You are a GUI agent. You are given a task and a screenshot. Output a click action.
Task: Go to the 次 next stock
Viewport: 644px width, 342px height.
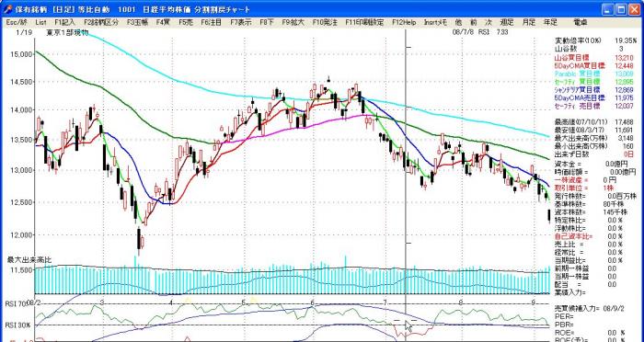pos(489,23)
